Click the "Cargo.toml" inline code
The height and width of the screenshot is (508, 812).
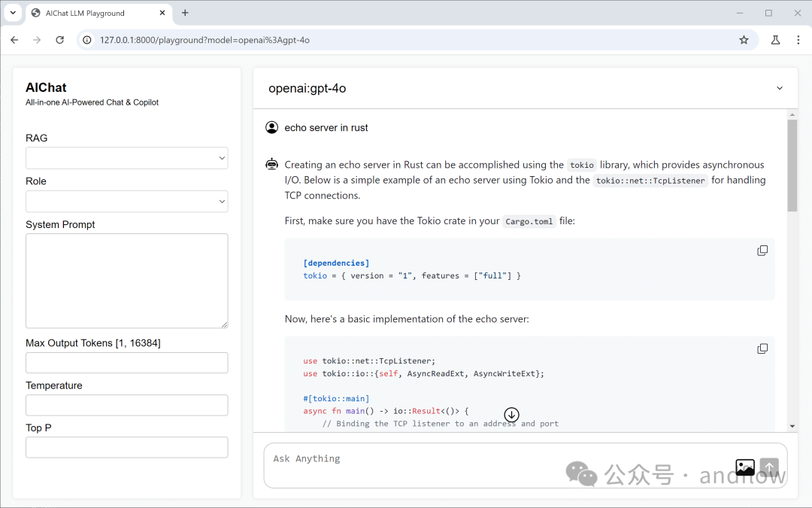tap(529, 221)
